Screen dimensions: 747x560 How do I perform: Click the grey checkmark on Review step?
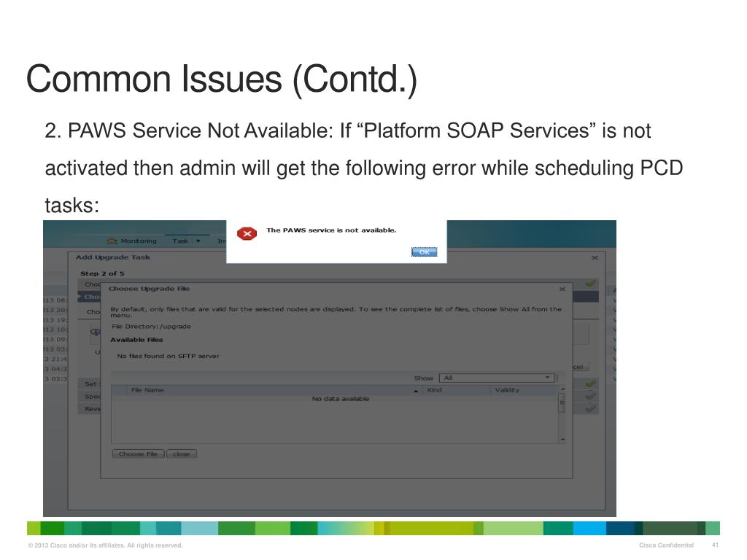(591, 408)
